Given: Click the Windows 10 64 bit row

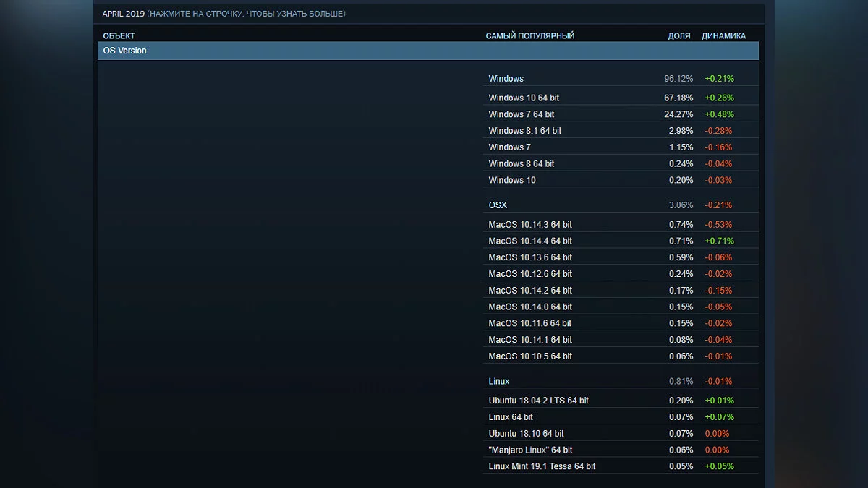Looking at the screenshot, I should (621, 98).
